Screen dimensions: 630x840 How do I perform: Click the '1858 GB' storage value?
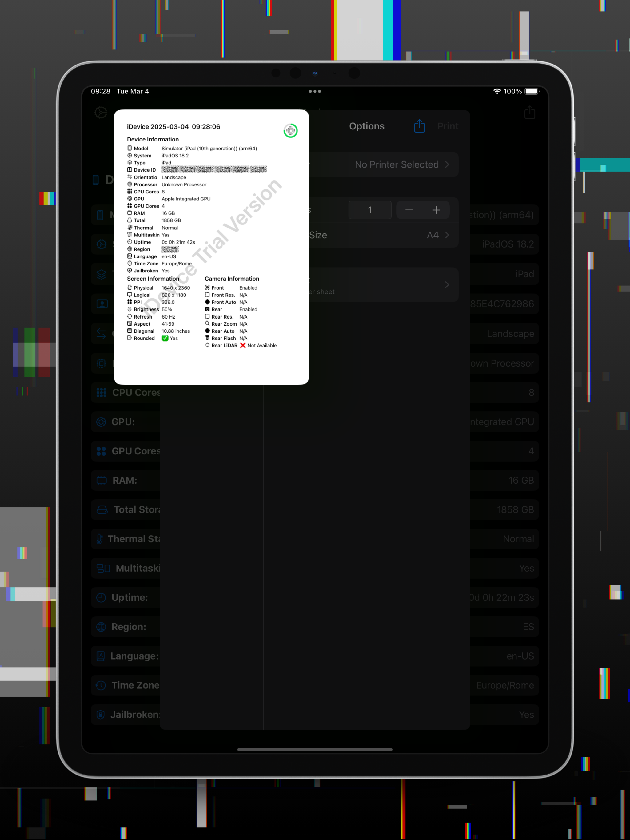coord(515,509)
